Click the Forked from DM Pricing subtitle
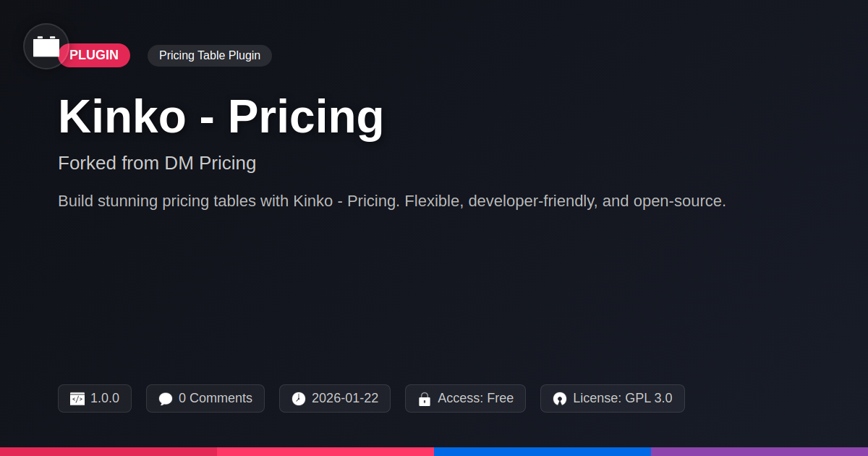868x456 pixels. click(x=157, y=163)
